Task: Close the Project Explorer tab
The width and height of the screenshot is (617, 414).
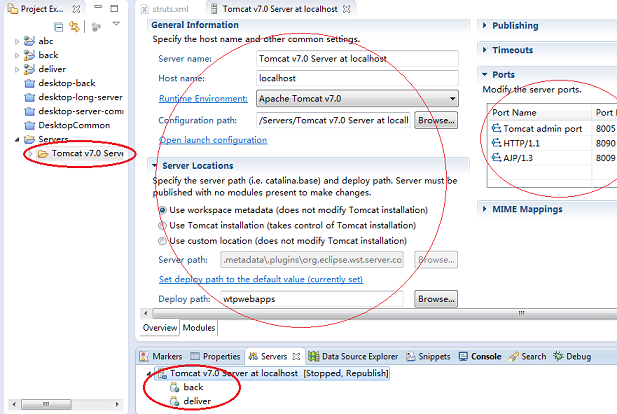Action: [x=76, y=9]
